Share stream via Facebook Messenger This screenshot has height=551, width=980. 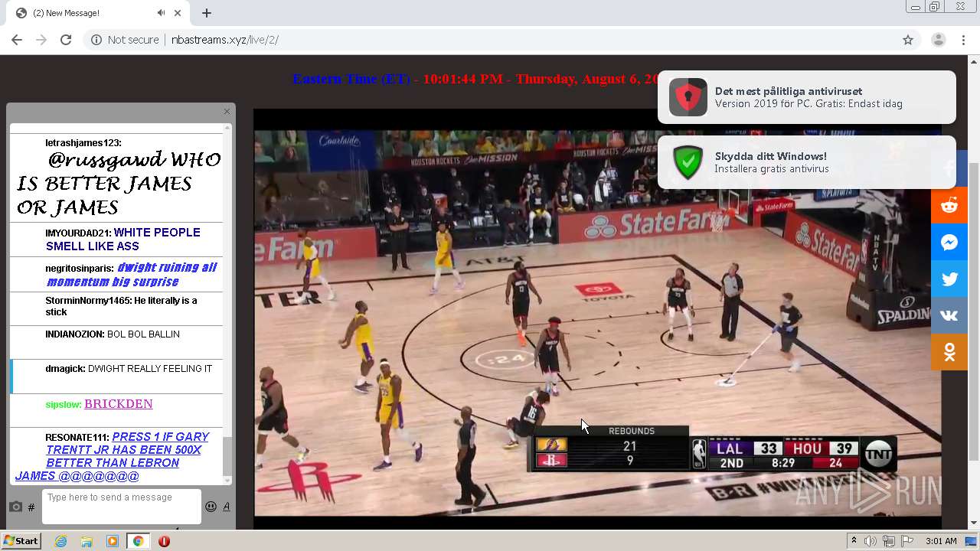(x=949, y=242)
